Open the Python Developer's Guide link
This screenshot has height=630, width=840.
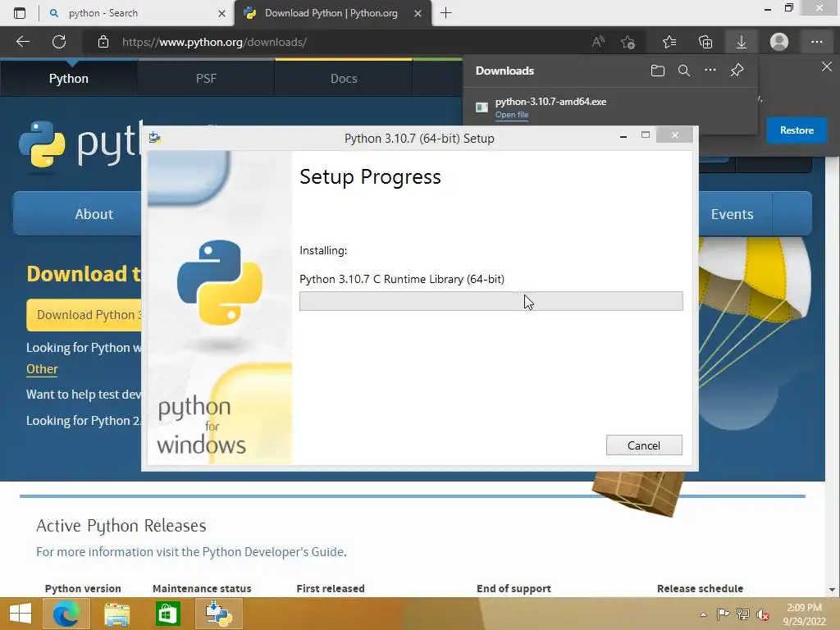[x=273, y=552]
